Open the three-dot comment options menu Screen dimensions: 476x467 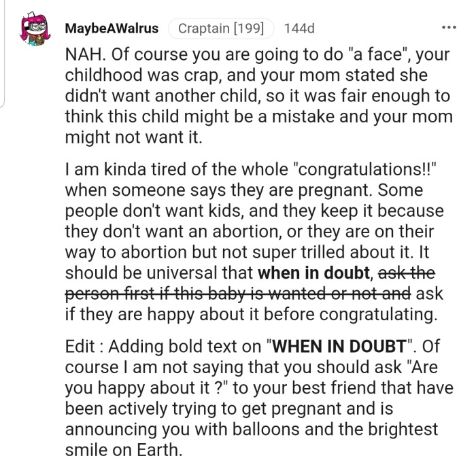[x=449, y=29]
